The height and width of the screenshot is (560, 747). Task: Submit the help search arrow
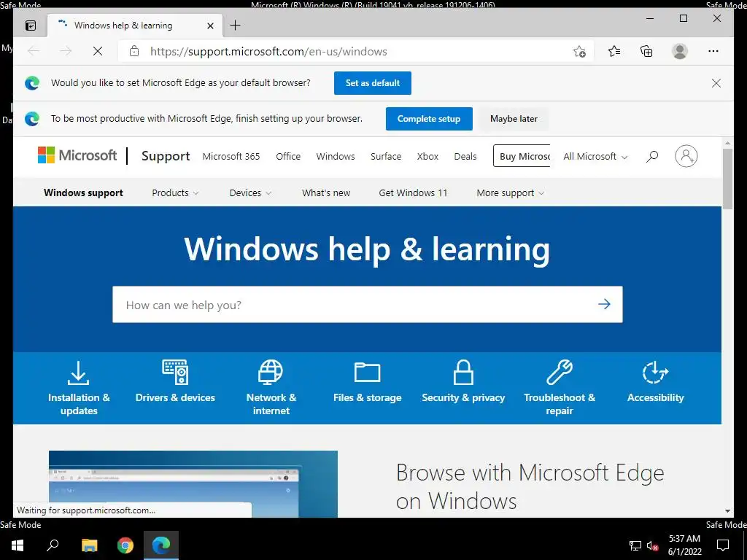[x=604, y=304]
